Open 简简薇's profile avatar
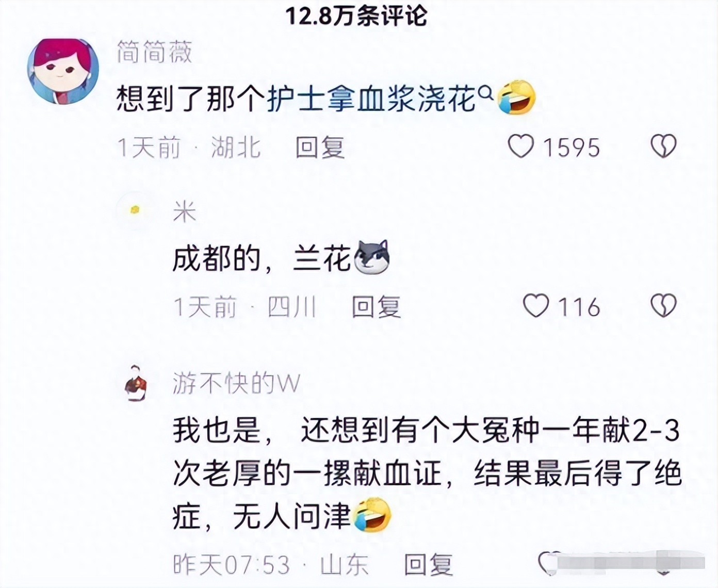Screen dimensions: 718x588 click(63, 71)
